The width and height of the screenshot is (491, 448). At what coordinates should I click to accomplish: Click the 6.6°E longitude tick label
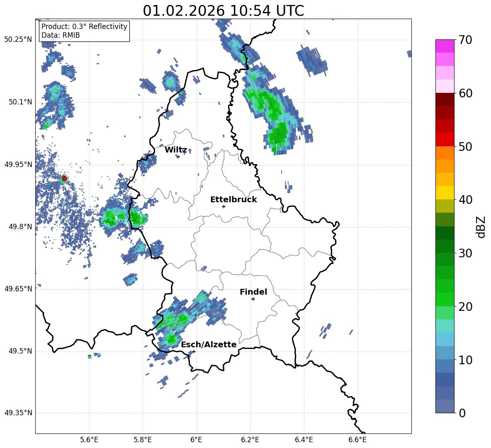point(357,440)
